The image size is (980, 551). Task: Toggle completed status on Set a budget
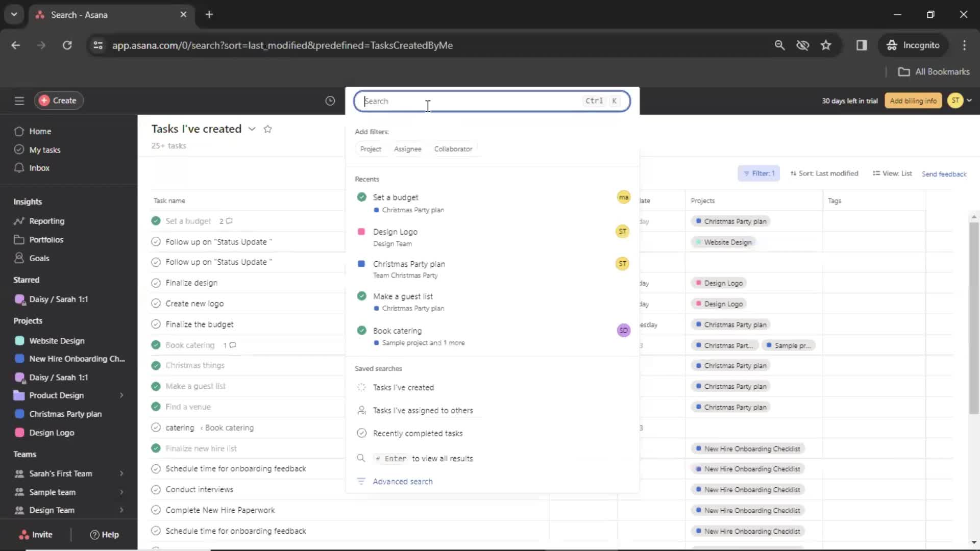point(362,197)
